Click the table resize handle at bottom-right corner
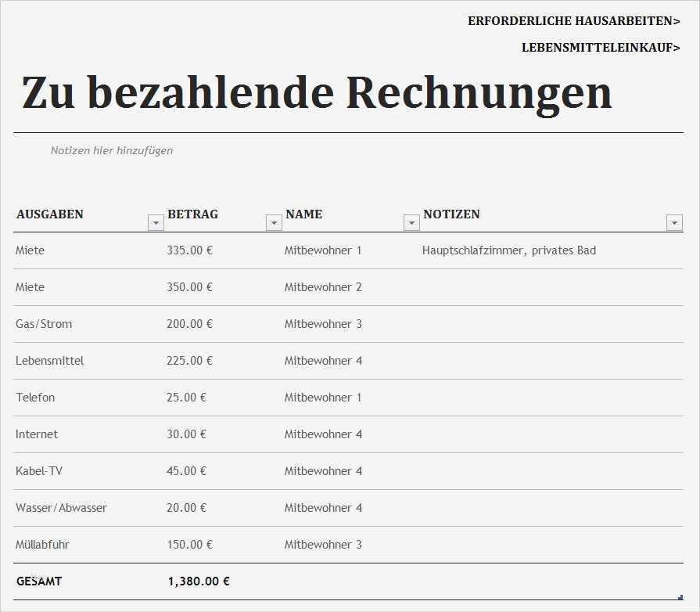 click(x=680, y=597)
